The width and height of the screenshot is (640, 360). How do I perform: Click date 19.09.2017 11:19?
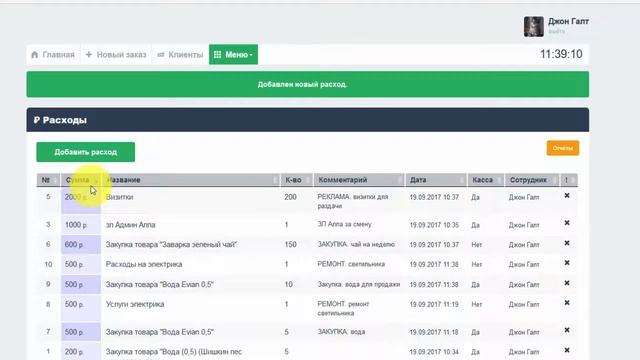(434, 304)
